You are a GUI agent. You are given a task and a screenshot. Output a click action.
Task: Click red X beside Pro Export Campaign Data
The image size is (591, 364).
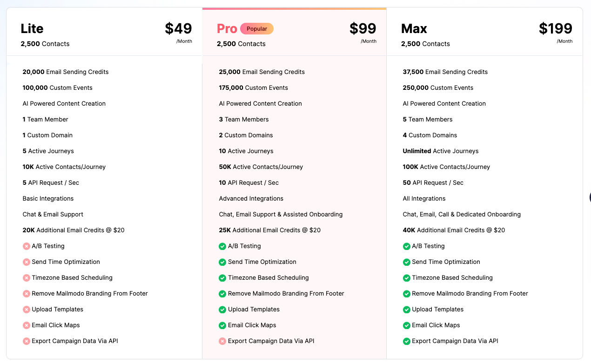point(222,341)
